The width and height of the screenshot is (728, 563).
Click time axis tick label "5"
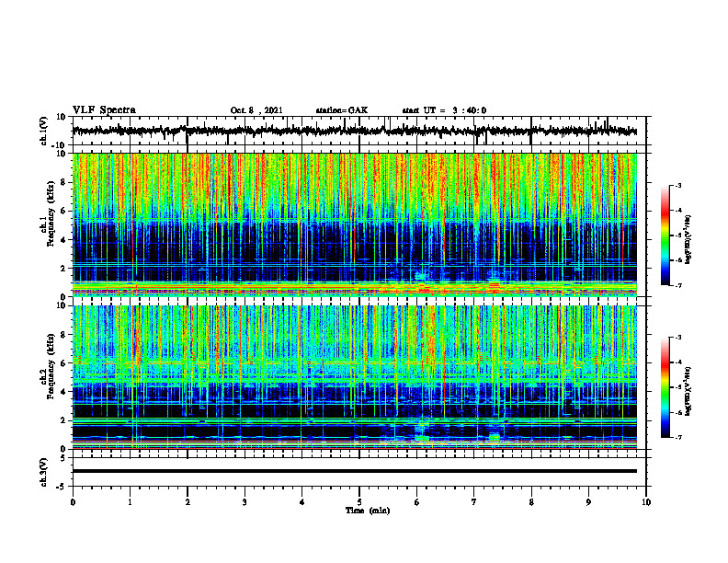pos(359,502)
